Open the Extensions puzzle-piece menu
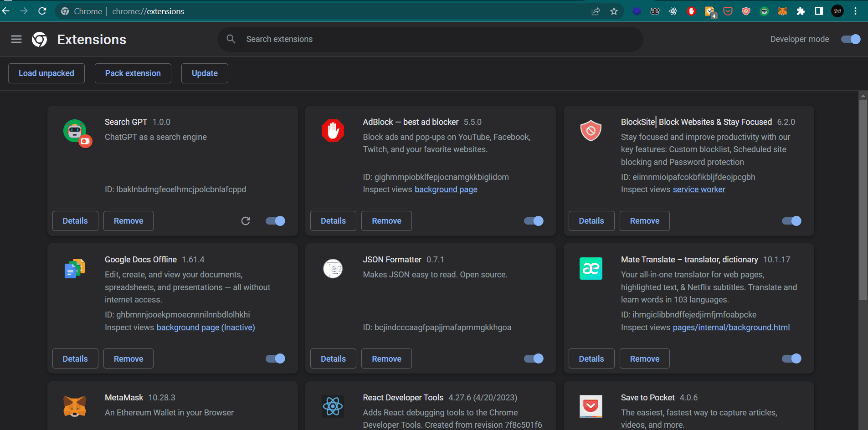This screenshot has height=430, width=868. point(801,11)
